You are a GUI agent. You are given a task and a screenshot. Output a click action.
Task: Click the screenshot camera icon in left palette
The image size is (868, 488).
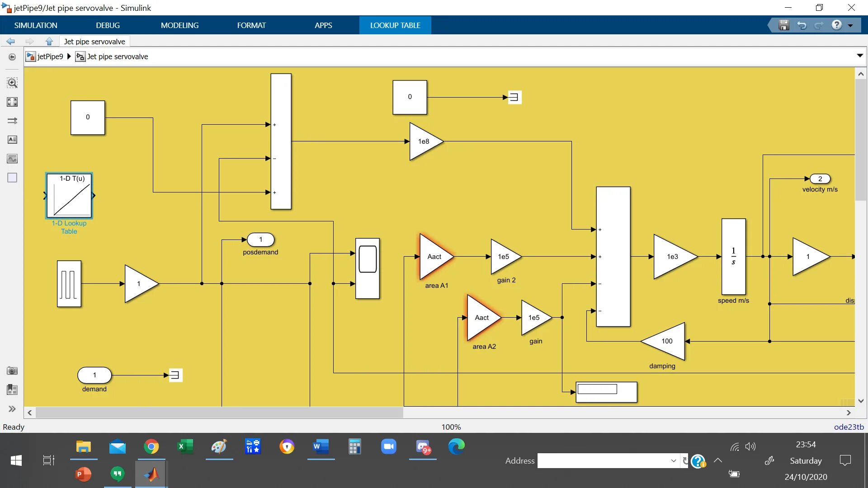tap(12, 371)
